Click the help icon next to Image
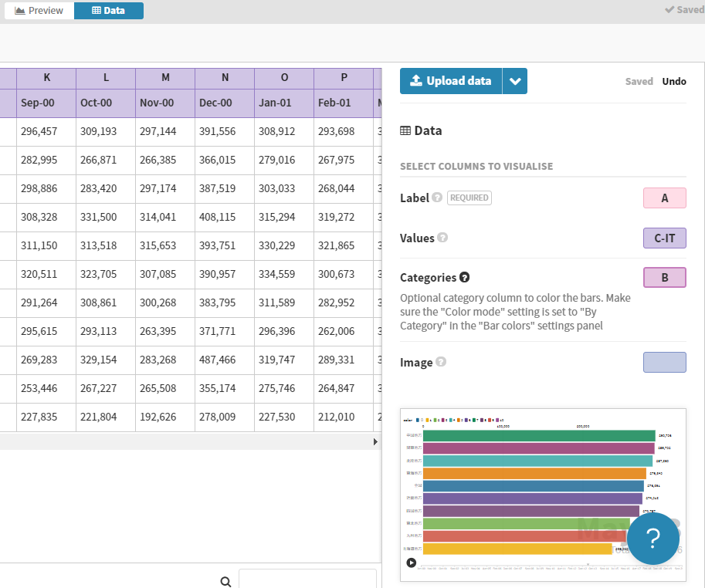Image resolution: width=705 pixels, height=588 pixels. click(441, 362)
